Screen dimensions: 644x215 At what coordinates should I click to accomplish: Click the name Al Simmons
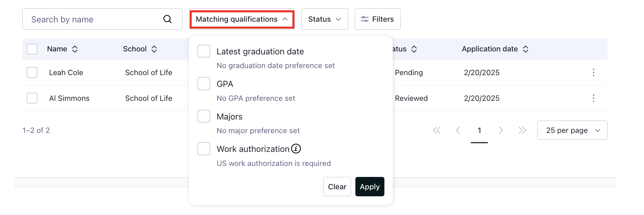click(69, 98)
